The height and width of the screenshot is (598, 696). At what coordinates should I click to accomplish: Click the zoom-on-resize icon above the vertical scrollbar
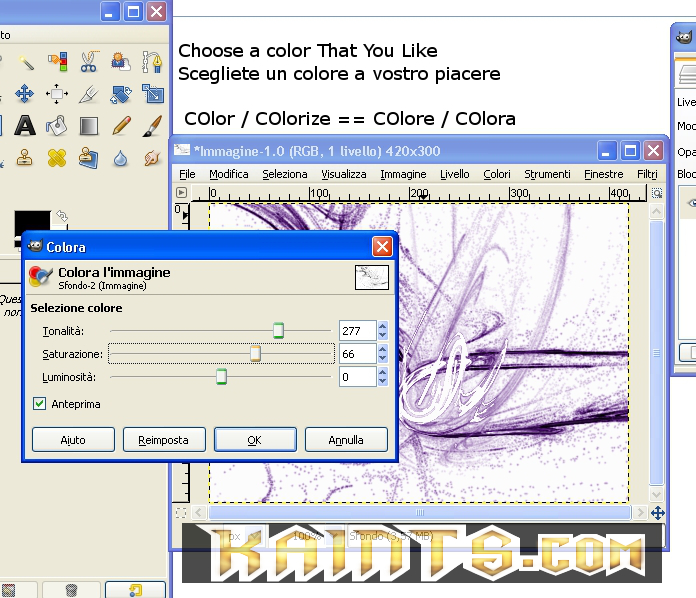pyautogui.click(x=657, y=193)
